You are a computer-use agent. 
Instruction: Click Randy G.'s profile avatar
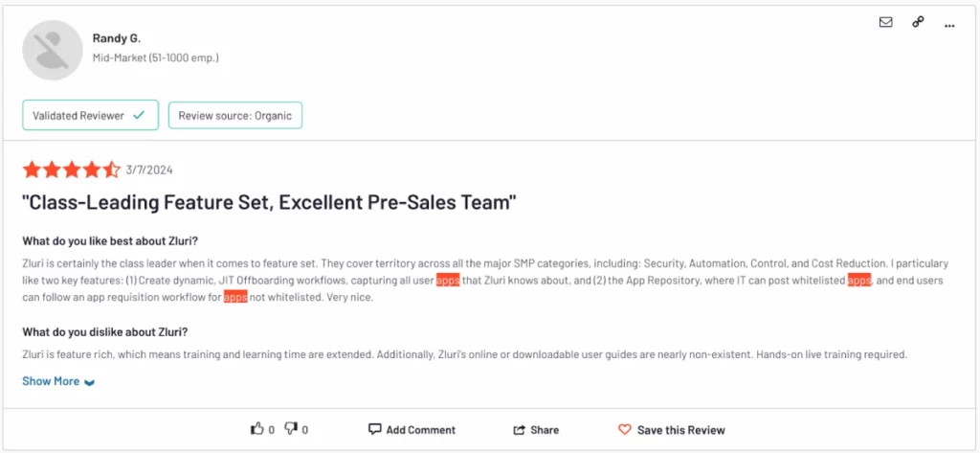coord(53,50)
